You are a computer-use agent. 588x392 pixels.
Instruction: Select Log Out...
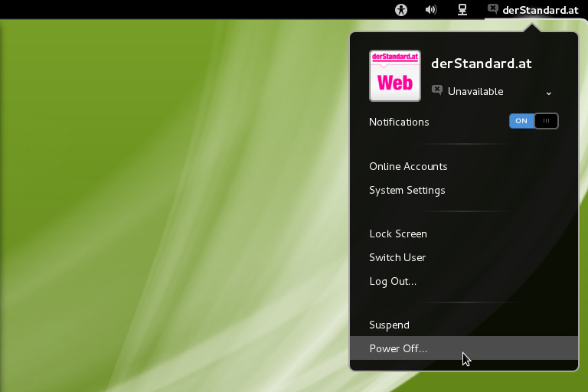[x=463, y=281]
